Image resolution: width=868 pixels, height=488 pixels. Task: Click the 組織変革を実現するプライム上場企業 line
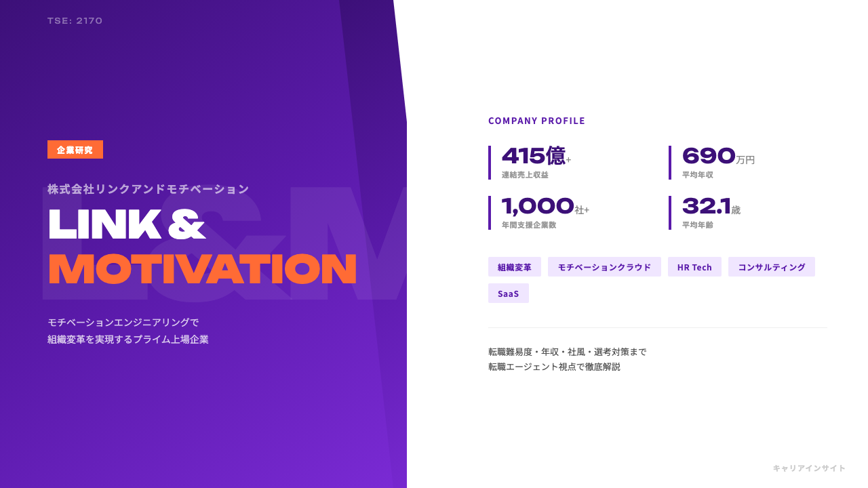coord(128,339)
